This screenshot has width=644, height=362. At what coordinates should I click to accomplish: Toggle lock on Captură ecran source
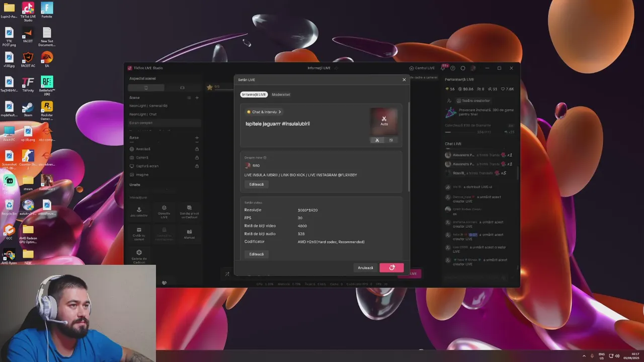[x=197, y=166]
